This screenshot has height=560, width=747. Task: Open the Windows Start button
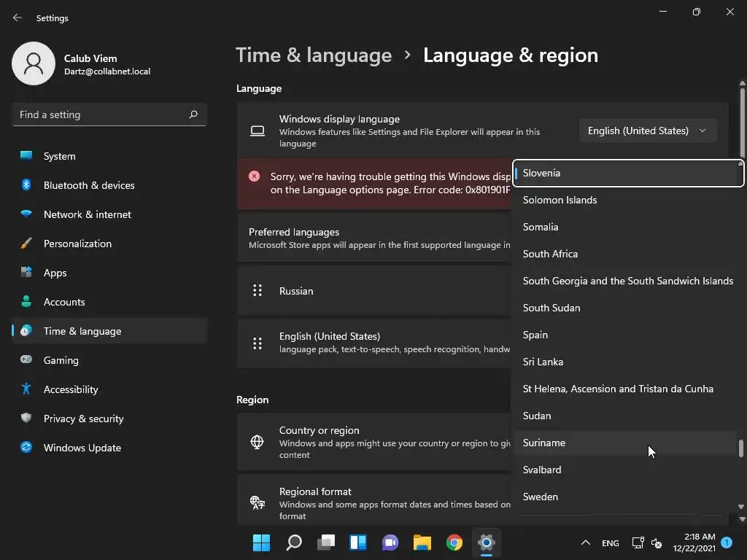pyautogui.click(x=261, y=542)
